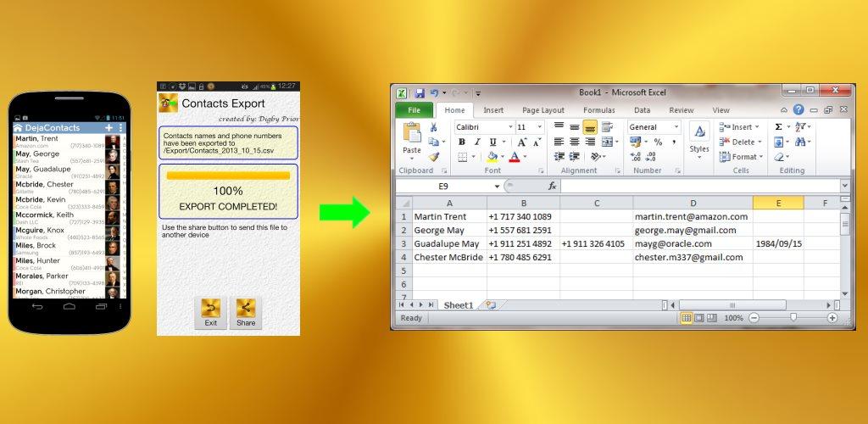Click the zoom slider handle in status bar

pyautogui.click(x=793, y=318)
